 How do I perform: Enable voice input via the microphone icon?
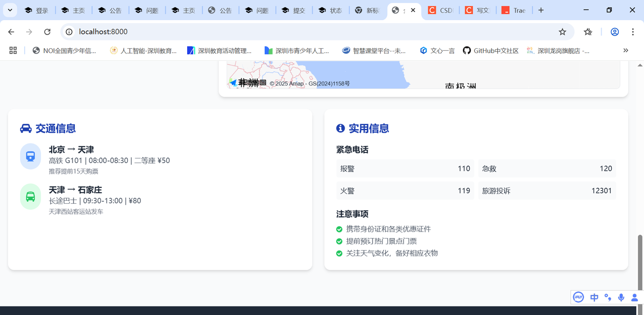coord(621,297)
